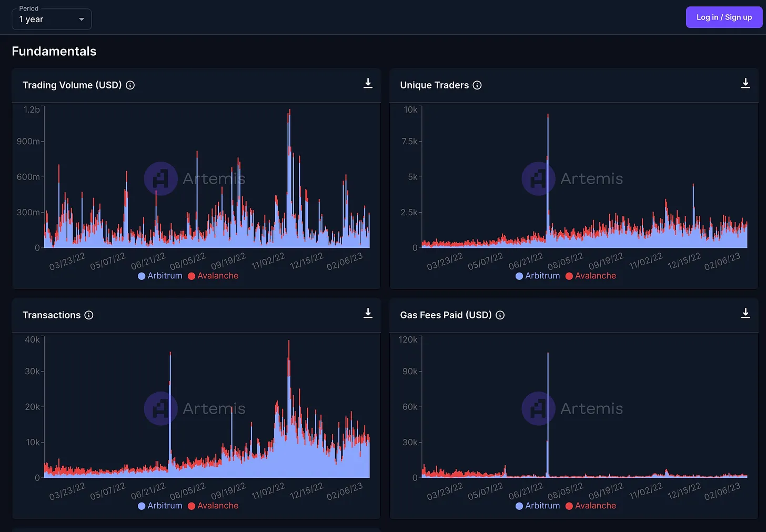Open the Period dropdown set to 1 year
Viewport: 766px width, 532px height.
tap(52, 19)
